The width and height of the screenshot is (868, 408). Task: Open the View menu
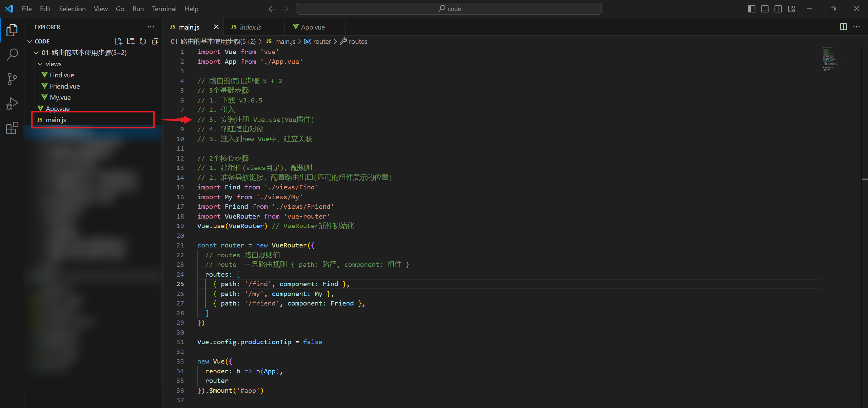pos(101,9)
